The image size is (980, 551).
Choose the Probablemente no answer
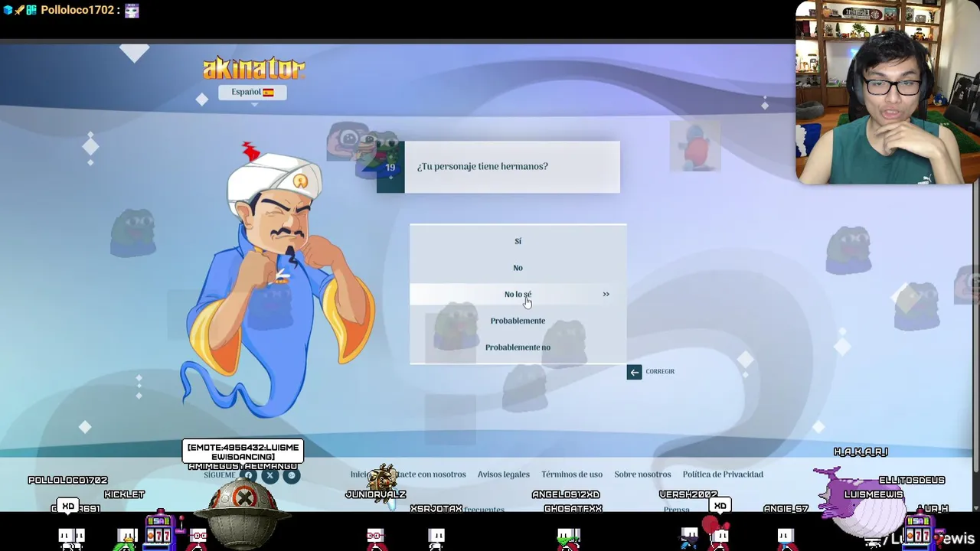[x=518, y=347]
